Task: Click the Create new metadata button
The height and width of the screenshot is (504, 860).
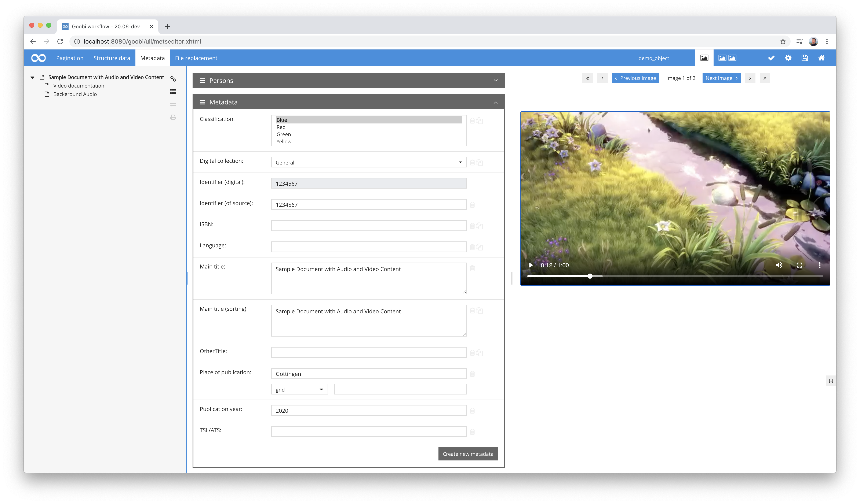Action: (467, 454)
